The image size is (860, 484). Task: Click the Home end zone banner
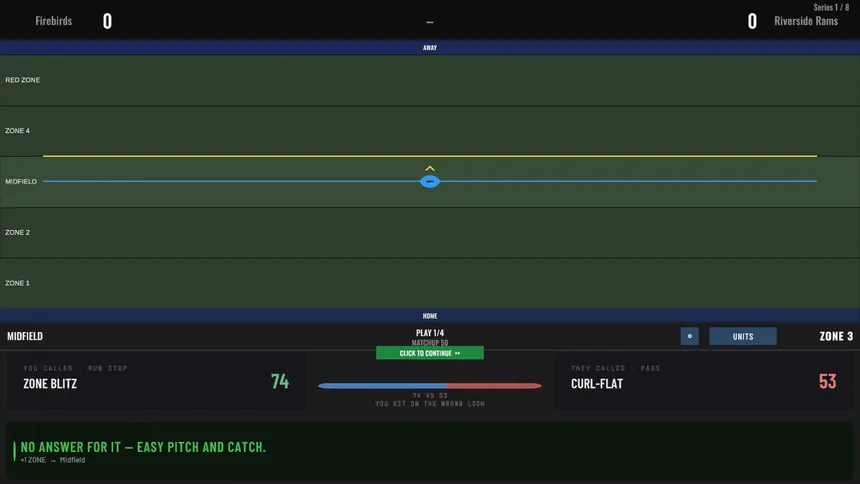[x=430, y=316]
